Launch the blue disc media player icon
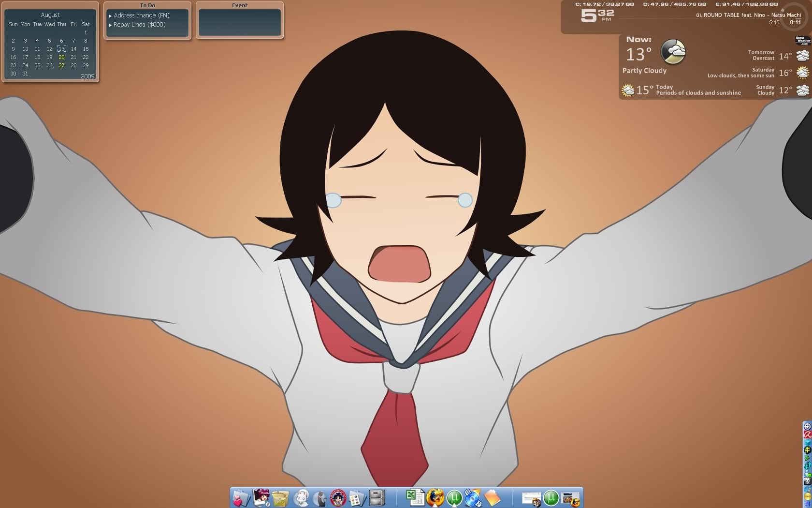This screenshot has height=508, width=812. pos(473,498)
